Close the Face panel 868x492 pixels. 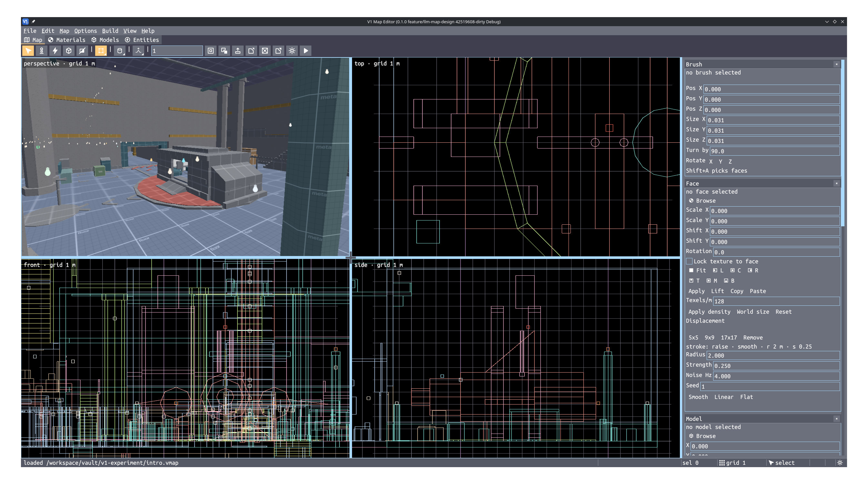836,183
